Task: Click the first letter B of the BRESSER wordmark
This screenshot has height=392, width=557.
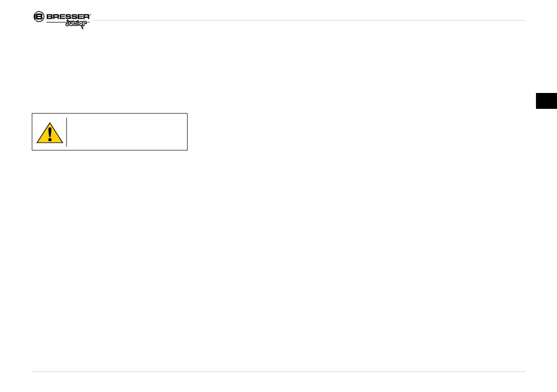Action: pyautogui.click(x=50, y=17)
